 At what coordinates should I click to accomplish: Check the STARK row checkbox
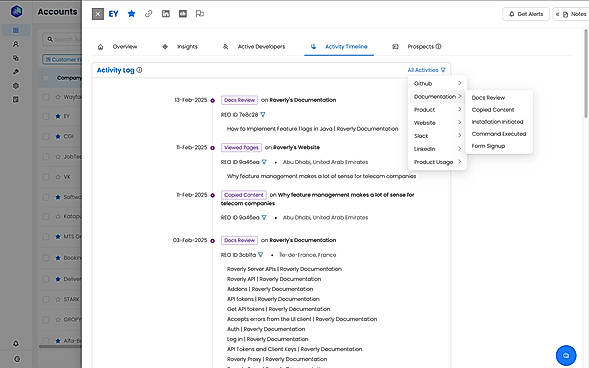click(45, 299)
